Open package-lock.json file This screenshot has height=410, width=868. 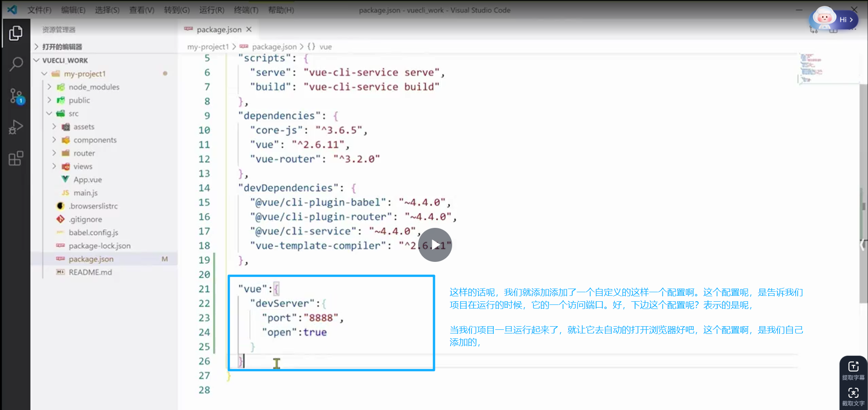(x=99, y=246)
